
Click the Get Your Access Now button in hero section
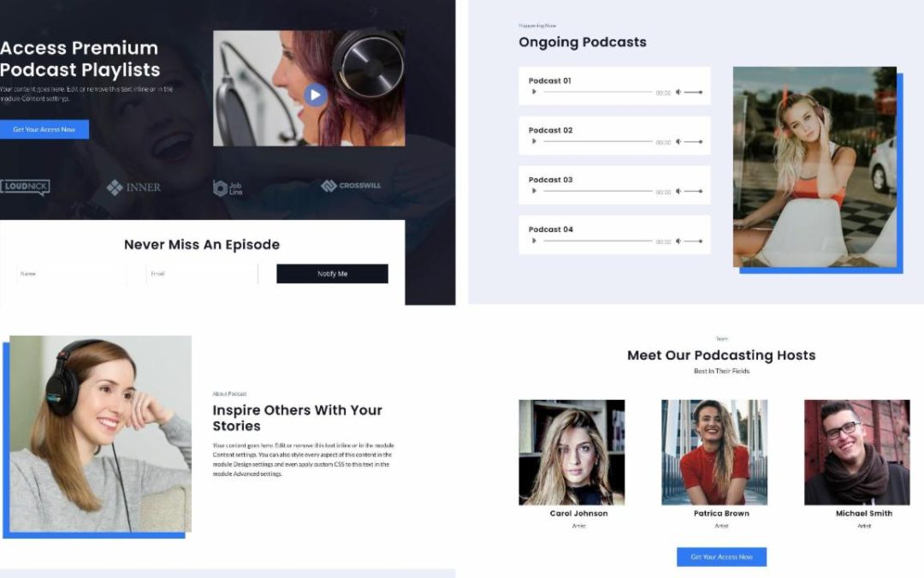44,129
